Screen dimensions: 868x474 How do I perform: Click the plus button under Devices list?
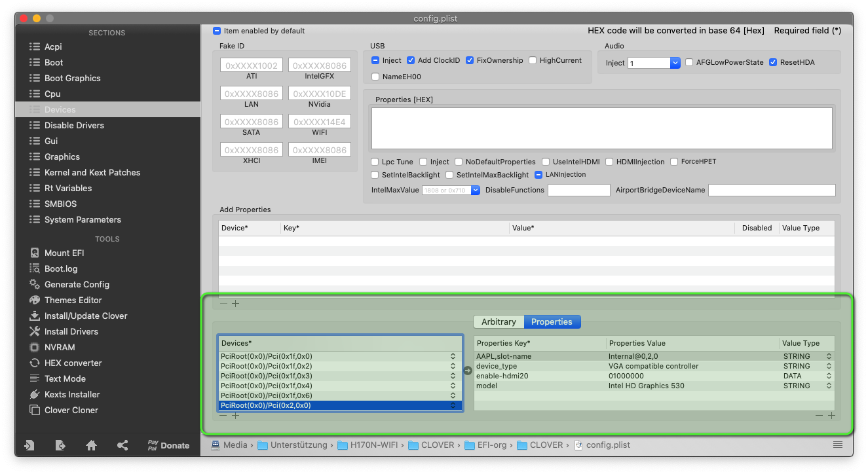coord(236,415)
